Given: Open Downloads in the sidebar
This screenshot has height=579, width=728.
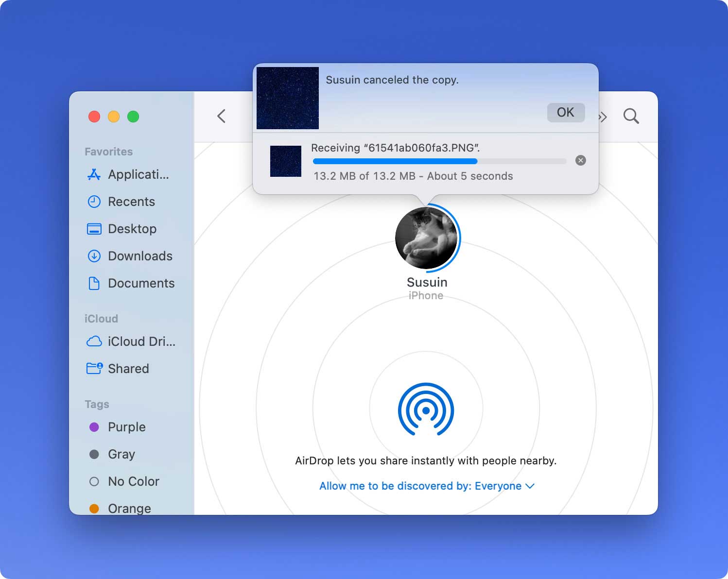Looking at the screenshot, I should tap(130, 256).
